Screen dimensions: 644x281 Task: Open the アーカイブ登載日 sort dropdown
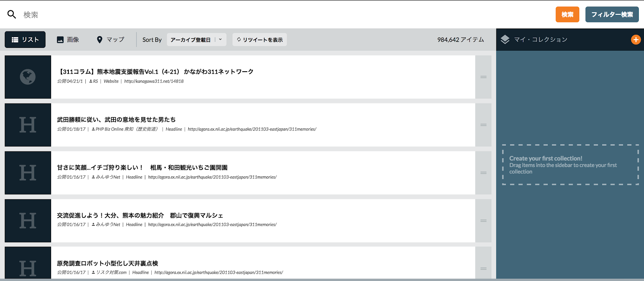point(190,40)
